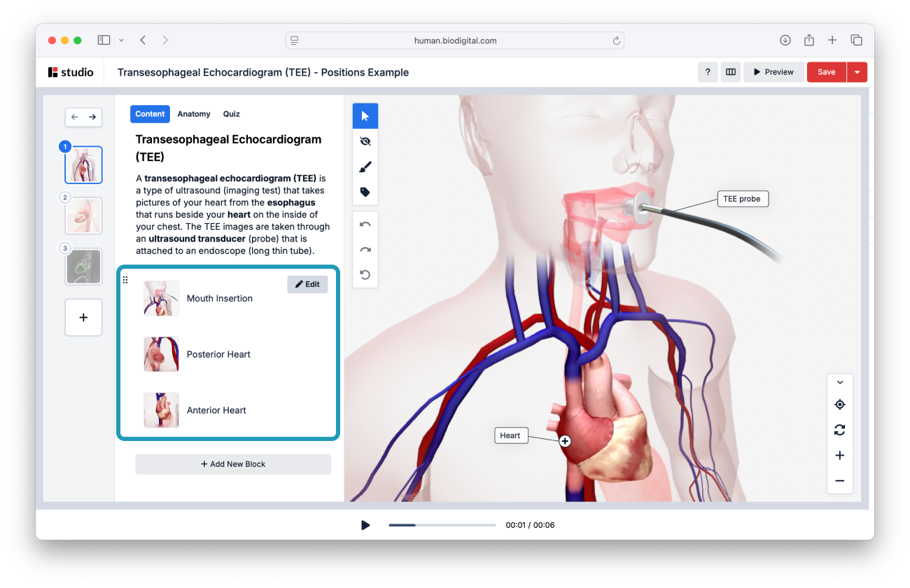Select chapter 2 thumbnail
The image size is (910, 588).
click(x=83, y=216)
